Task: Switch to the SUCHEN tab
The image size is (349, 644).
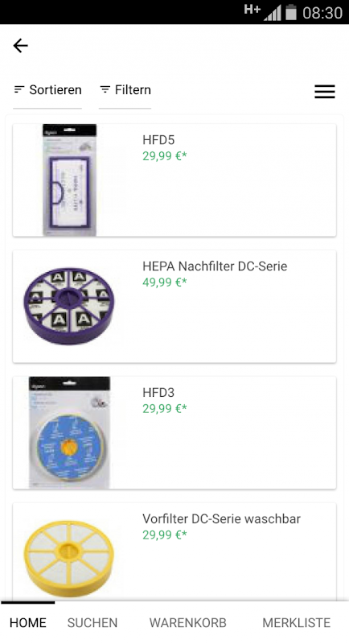Action: click(x=92, y=622)
